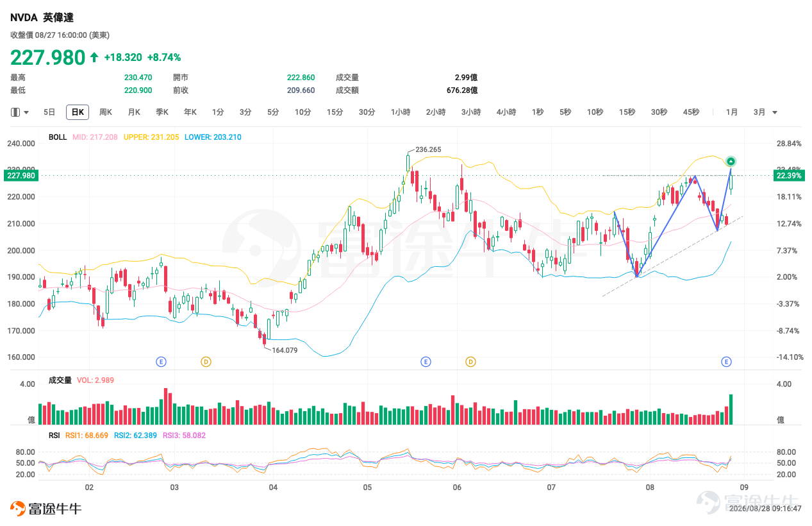The width and height of the screenshot is (812, 526).
Task: Choose the 5分 interval
Action: (273, 112)
